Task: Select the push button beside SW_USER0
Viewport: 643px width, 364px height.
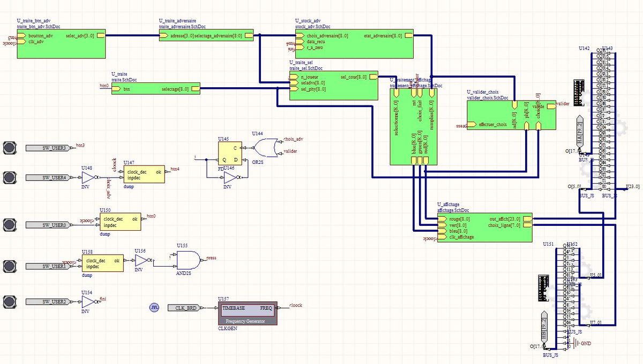Action: tap(10, 224)
